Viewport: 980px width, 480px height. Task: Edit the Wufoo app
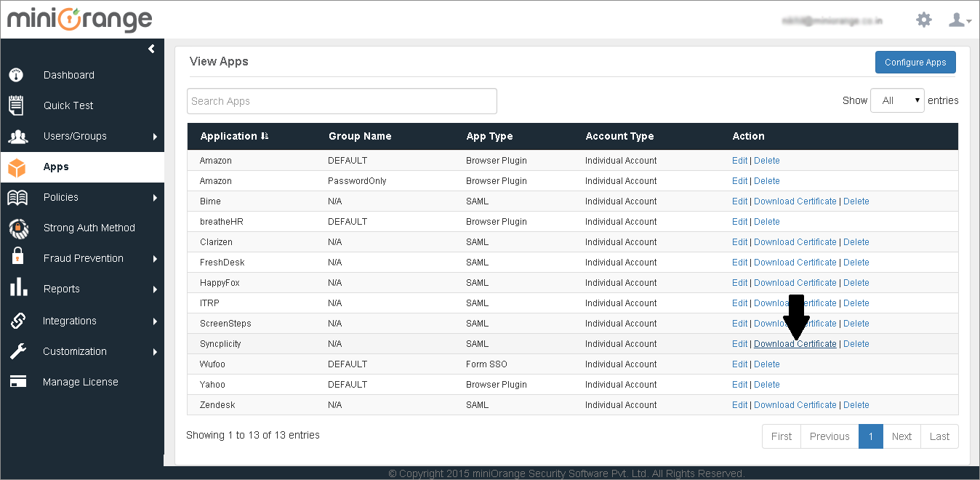coord(739,364)
